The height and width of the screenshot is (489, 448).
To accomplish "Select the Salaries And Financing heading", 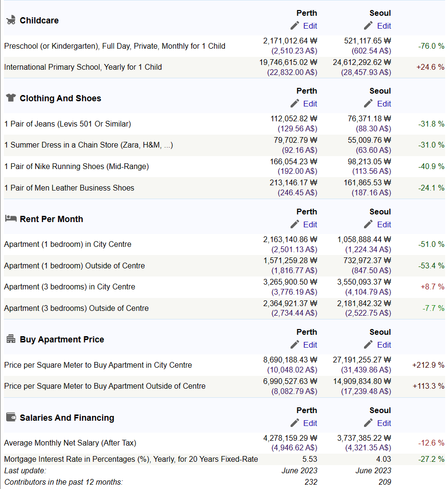I will tap(67, 417).
